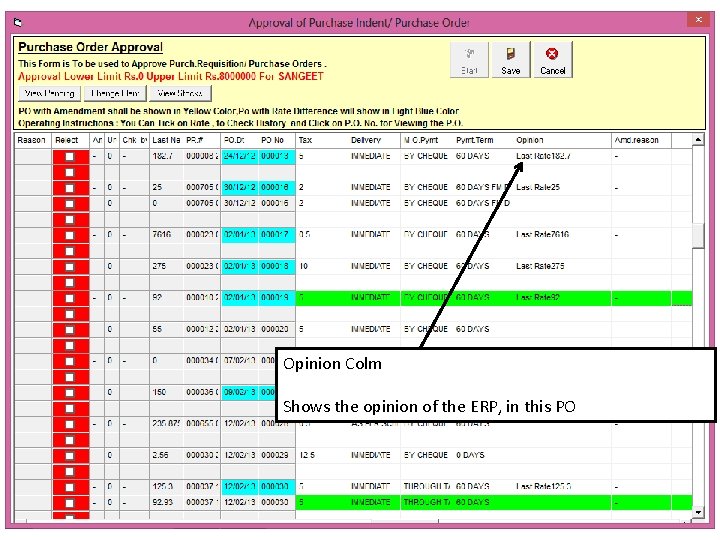Screen dimensions: 720x540
Task: Click the View Stocks button
Action: [x=180, y=93]
